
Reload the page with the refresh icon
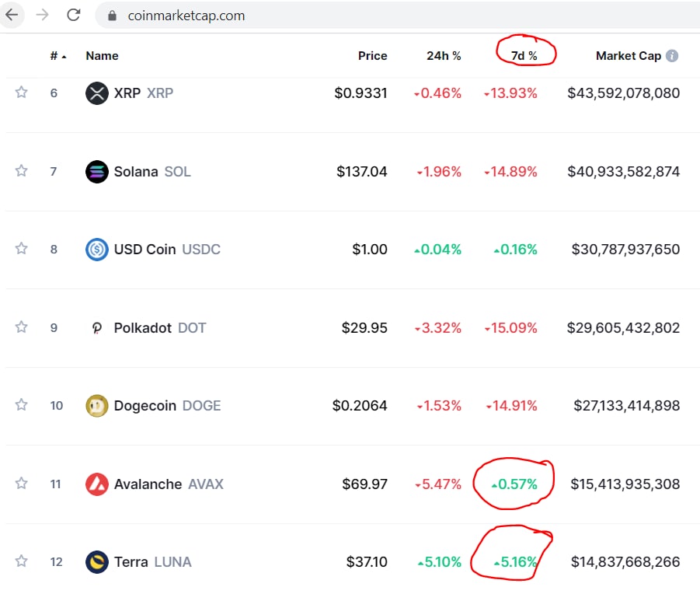coord(74,16)
